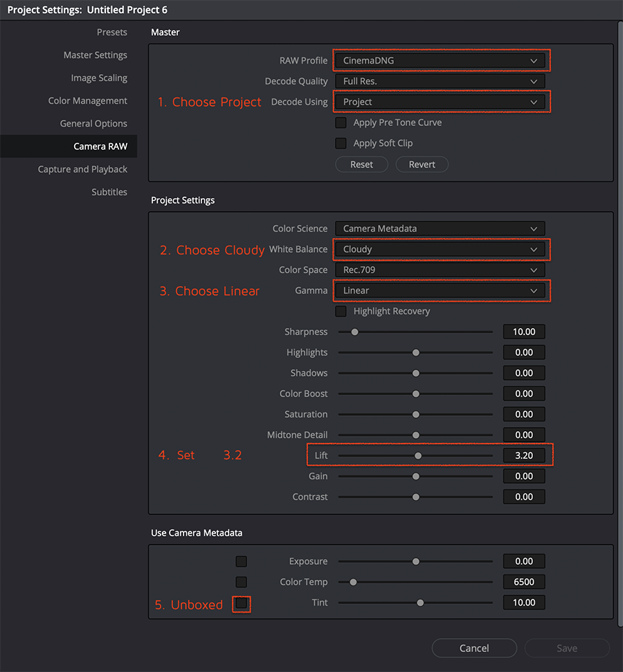Viewport: 623px width, 672px height.
Task: Click the Lift slider handle
Action: tap(418, 455)
